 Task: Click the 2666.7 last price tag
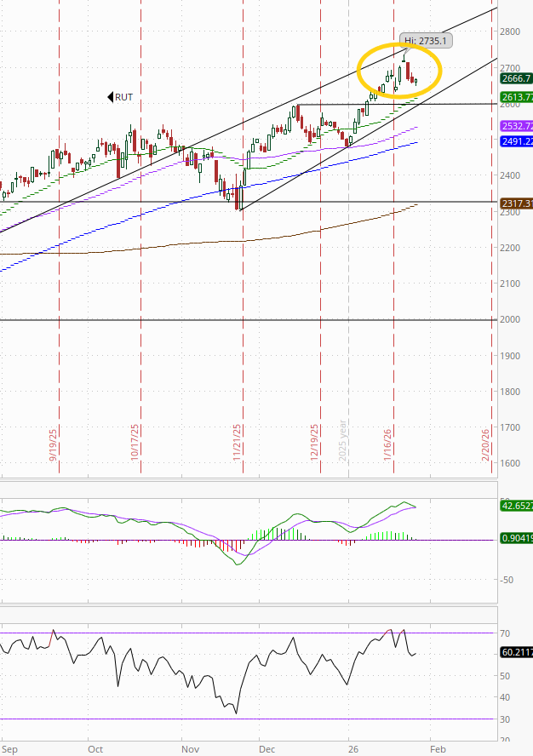pos(517,78)
